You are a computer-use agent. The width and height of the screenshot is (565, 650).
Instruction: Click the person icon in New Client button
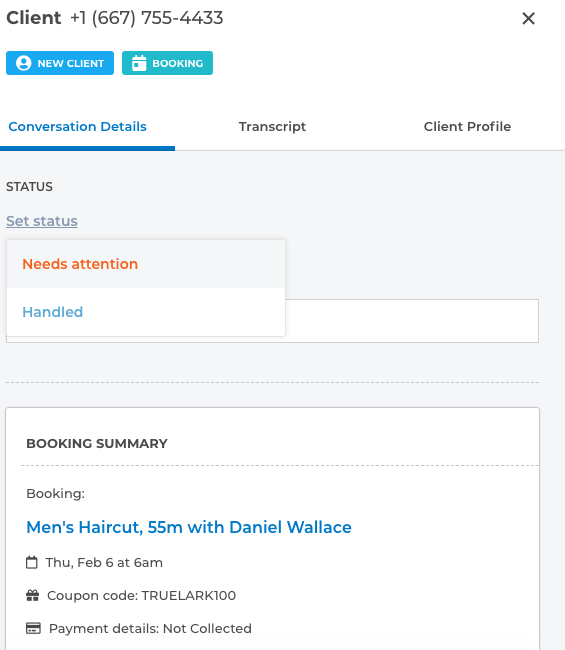coord(24,63)
